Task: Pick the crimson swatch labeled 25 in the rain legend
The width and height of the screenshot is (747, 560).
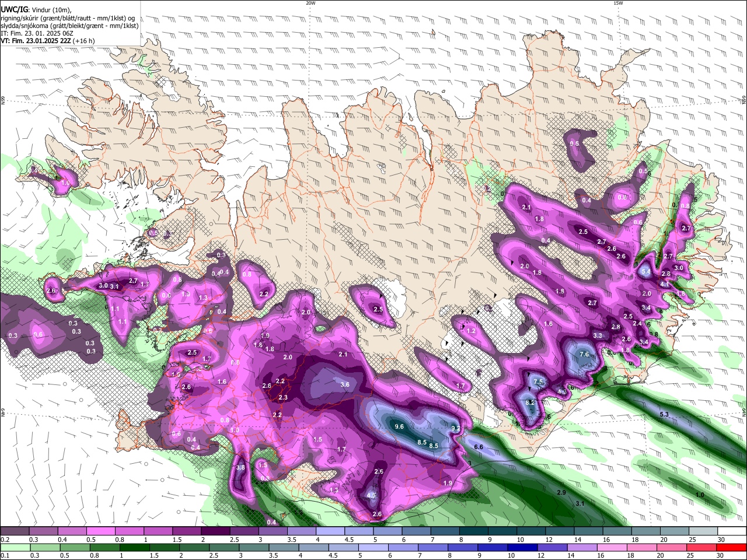Action: [x=701, y=547]
